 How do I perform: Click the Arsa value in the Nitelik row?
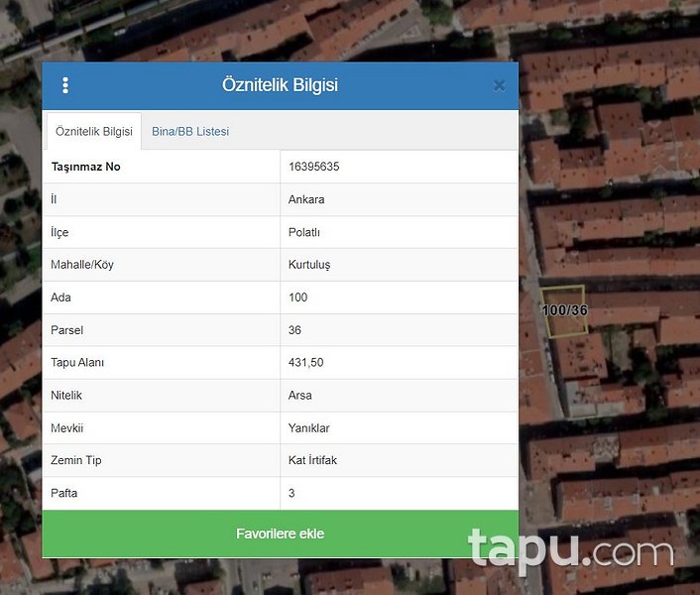(299, 396)
